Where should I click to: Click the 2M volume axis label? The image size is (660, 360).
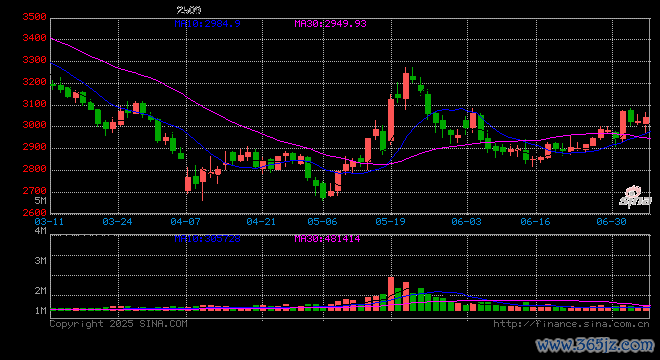pos(40,291)
